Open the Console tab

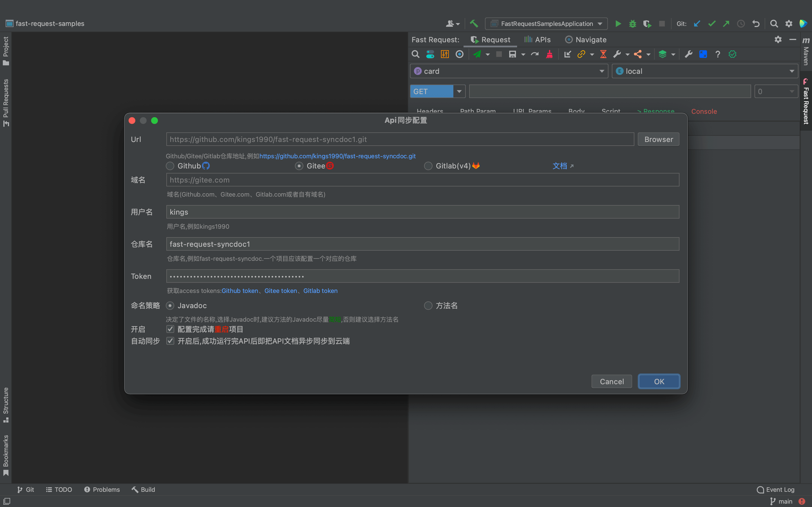704,111
